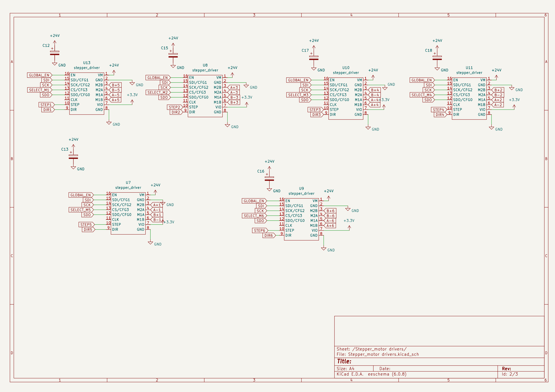The width and height of the screenshot is (555, 392).
Task: Click the +24V power symbol above C17
Action: [314, 47]
